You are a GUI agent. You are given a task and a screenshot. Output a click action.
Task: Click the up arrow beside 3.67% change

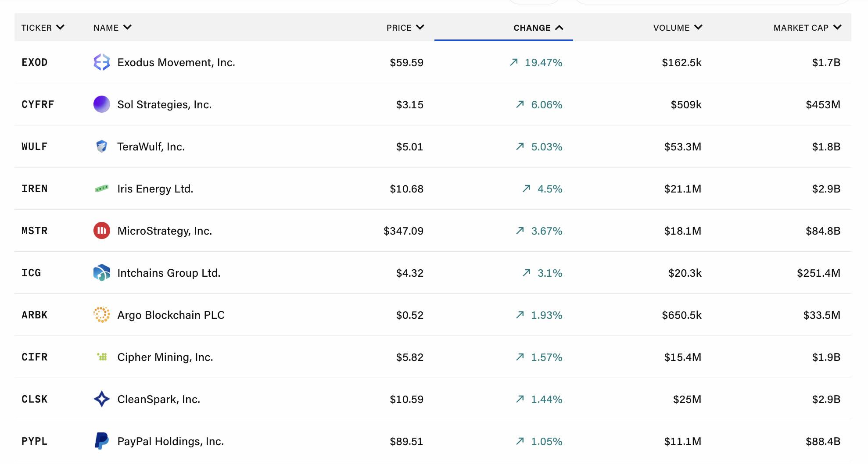pyautogui.click(x=520, y=231)
